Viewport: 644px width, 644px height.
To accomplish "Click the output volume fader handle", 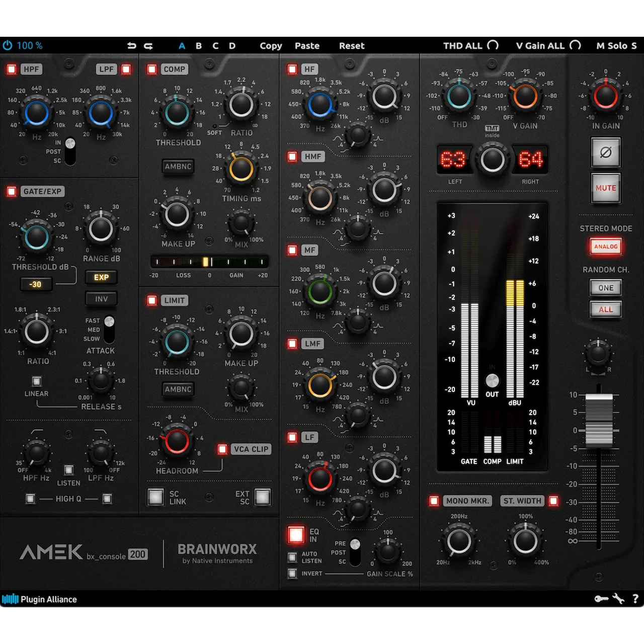I will (x=599, y=419).
